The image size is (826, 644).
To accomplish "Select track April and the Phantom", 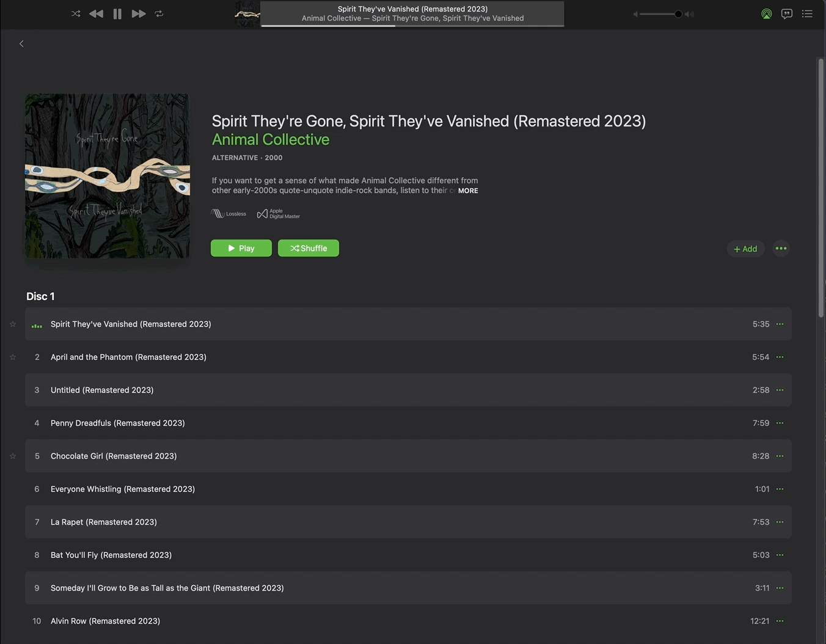I will [408, 357].
